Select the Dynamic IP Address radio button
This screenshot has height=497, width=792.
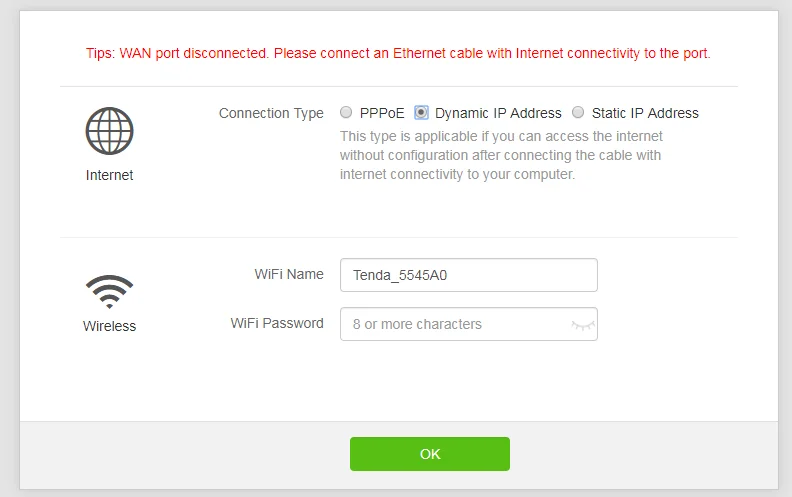coord(421,113)
